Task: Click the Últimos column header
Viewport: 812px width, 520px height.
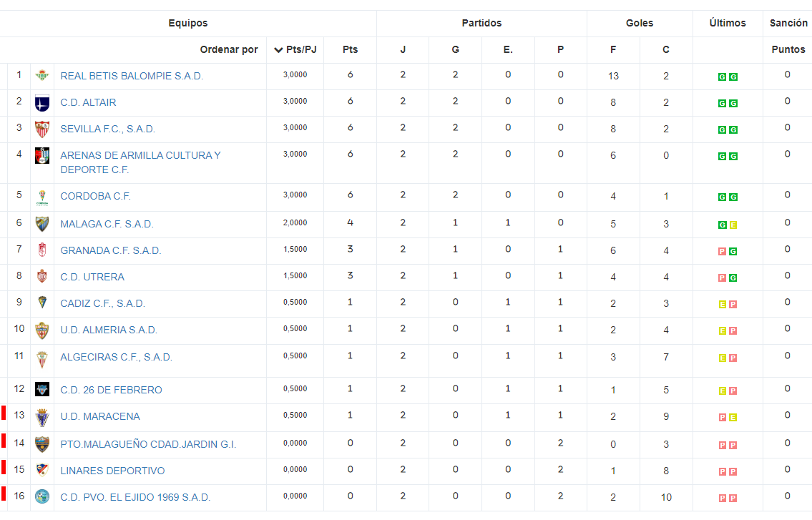Action: click(x=728, y=24)
